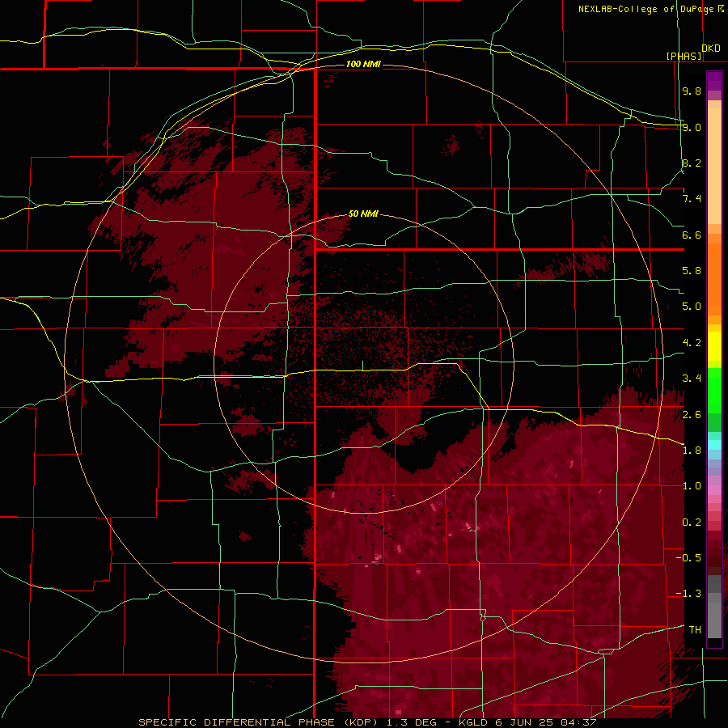Image resolution: width=728 pixels, height=728 pixels.
Task: Click the -0.5 scale value
Action: pyautogui.click(x=688, y=558)
